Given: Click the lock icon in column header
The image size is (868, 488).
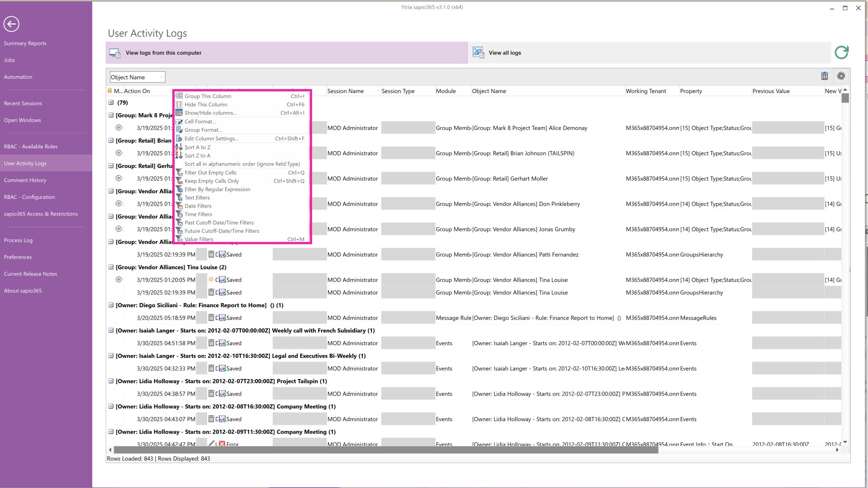Looking at the screenshot, I should click(x=110, y=91).
